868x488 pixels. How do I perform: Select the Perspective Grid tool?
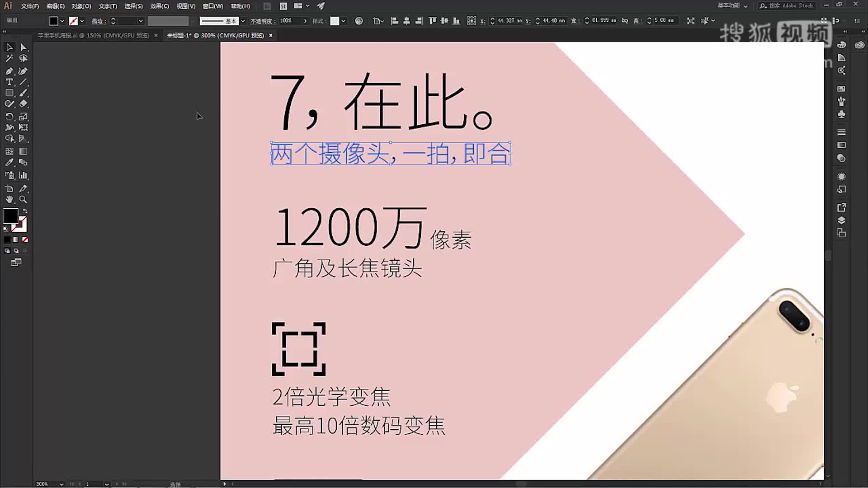pos(24,139)
